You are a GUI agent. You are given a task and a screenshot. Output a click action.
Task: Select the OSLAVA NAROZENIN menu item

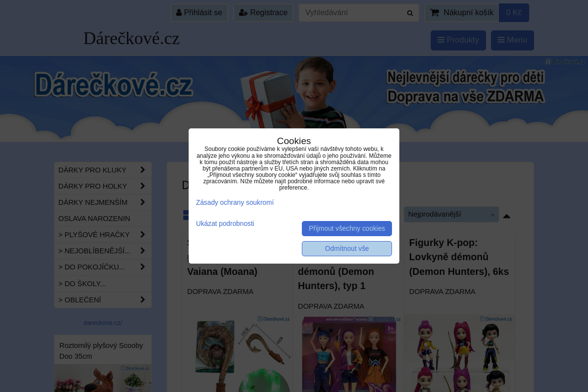point(94,219)
